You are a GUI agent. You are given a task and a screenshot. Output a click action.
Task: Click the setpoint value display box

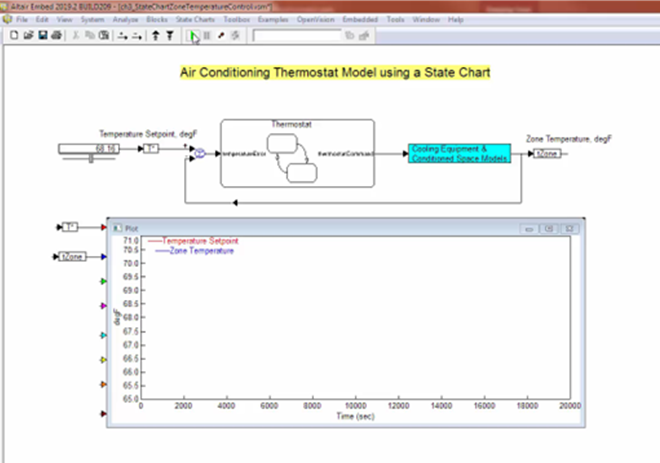[x=89, y=149]
